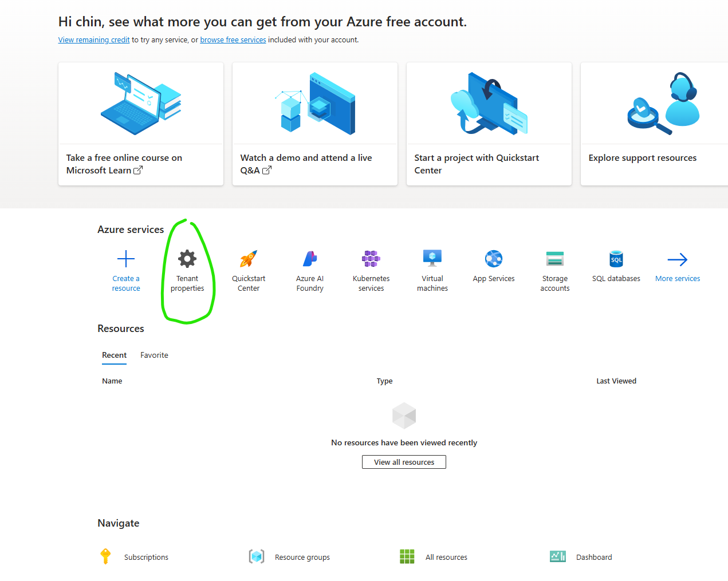Open the Resource groups link text
The height and width of the screenshot is (581, 728).
[x=302, y=557]
